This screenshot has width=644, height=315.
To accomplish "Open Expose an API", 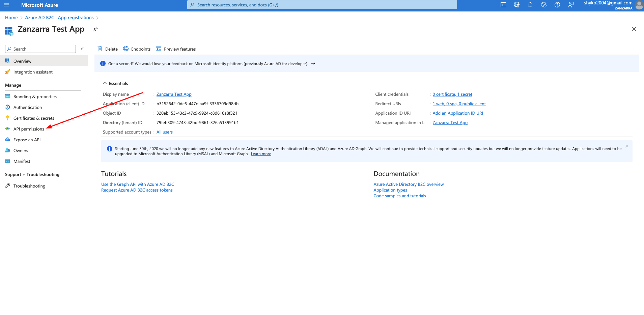I will 27,140.
